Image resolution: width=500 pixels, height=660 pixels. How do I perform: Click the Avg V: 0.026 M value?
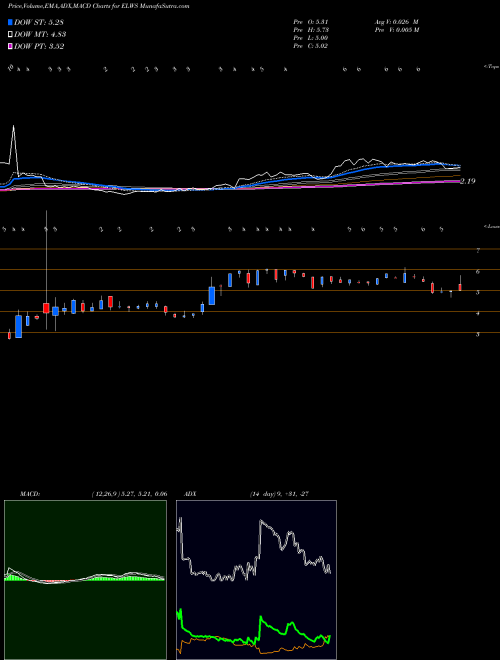click(x=396, y=21)
